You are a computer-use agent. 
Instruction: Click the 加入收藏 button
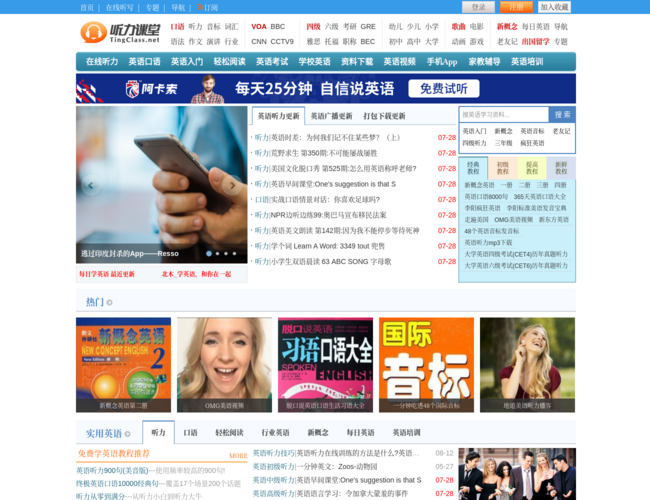pos(554,7)
